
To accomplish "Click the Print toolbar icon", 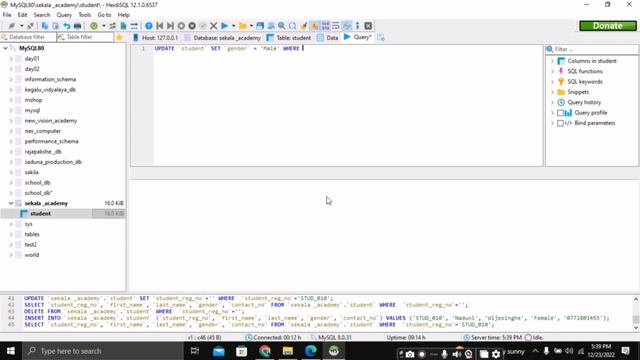I will coord(77,26).
